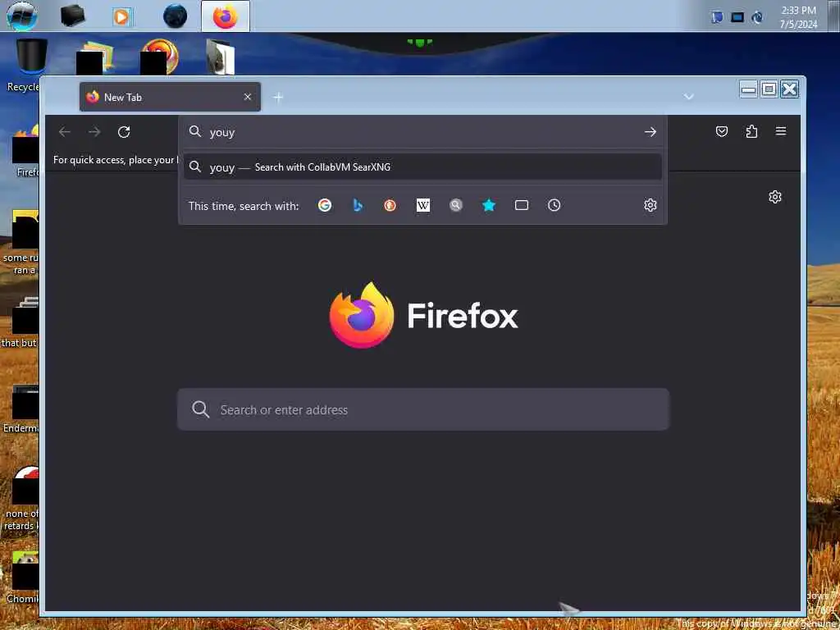Click the Firefox taskbar button
Image resolution: width=840 pixels, height=630 pixels.
[x=226, y=16]
